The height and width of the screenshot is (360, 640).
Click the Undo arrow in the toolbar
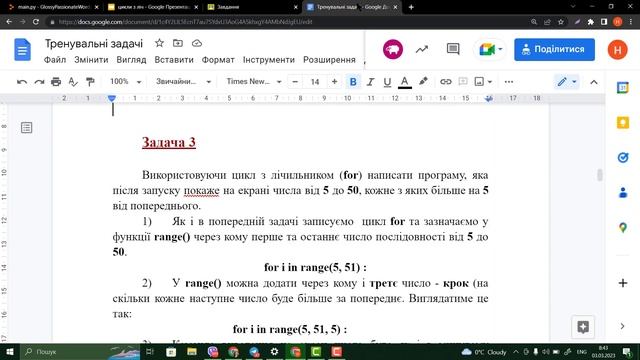coord(22,82)
